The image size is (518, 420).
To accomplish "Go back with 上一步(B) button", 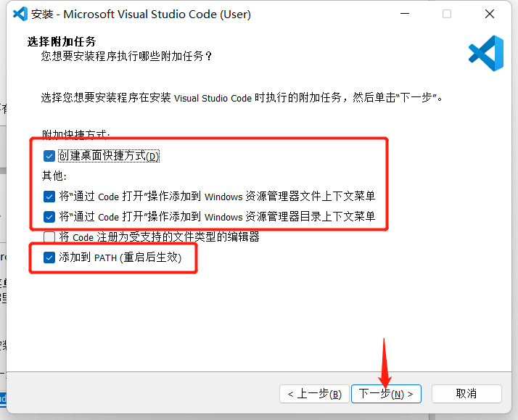I will 314,394.
